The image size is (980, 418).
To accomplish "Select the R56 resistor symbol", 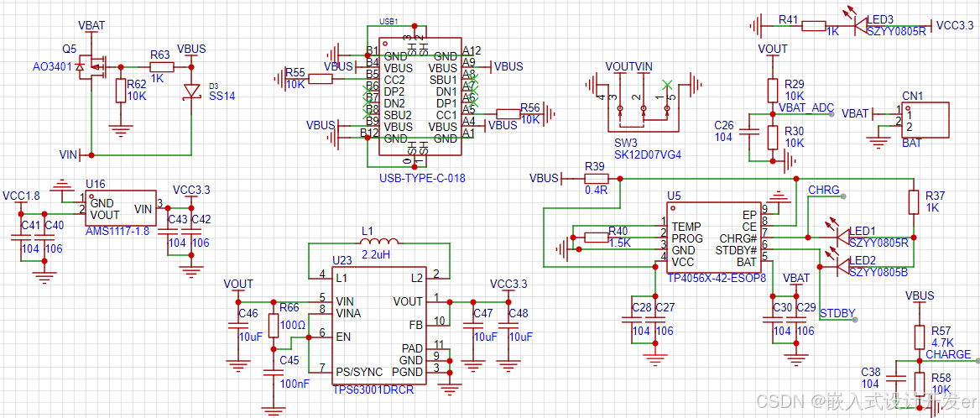I will coord(508,113).
